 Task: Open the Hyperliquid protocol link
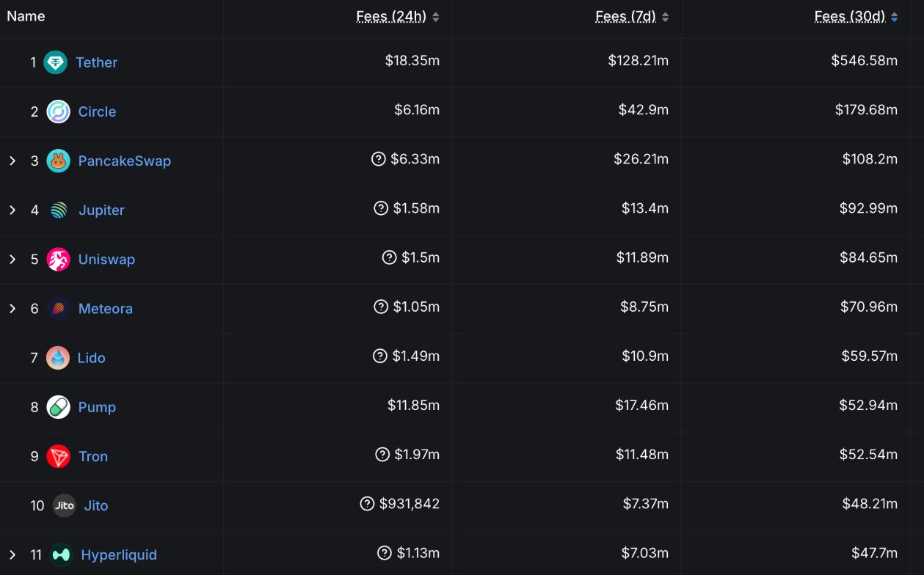pos(119,554)
